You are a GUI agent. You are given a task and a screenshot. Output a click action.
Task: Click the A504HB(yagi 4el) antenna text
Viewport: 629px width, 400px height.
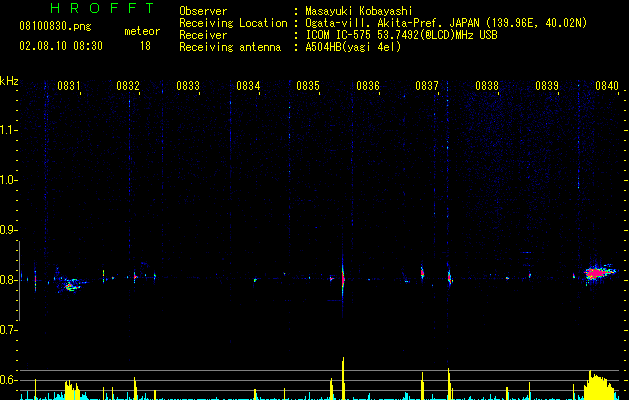click(x=353, y=47)
